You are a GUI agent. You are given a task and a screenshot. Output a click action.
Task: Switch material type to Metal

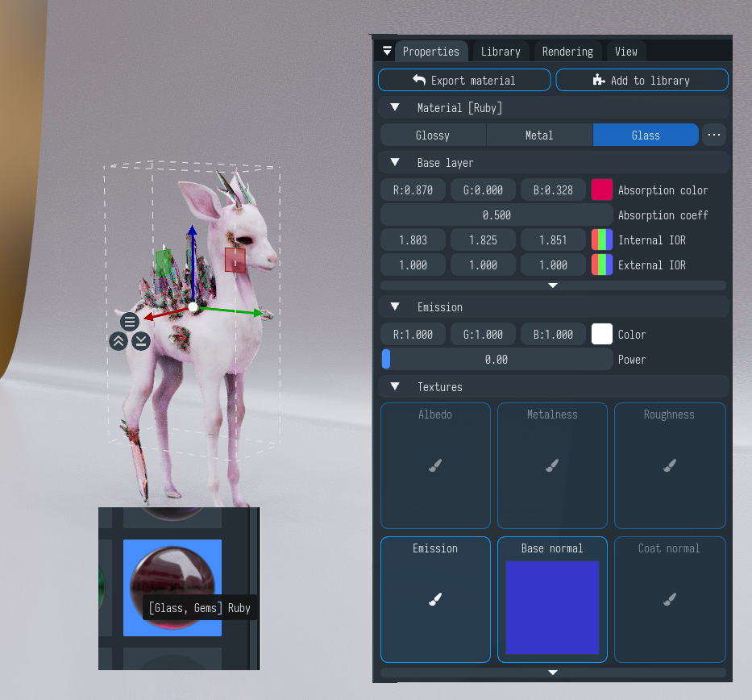point(539,135)
